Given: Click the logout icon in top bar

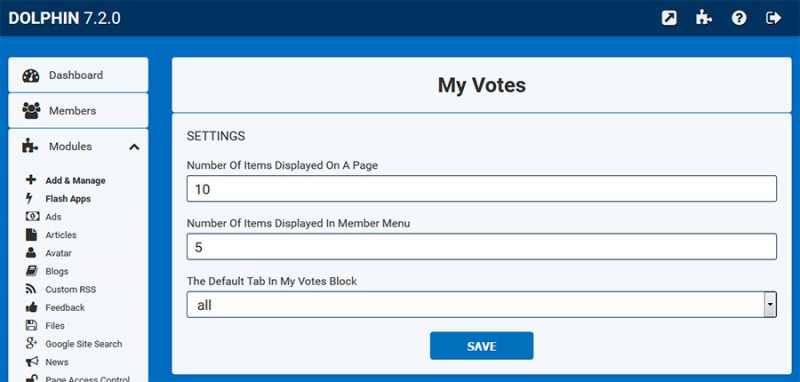Looking at the screenshot, I should pos(773,18).
